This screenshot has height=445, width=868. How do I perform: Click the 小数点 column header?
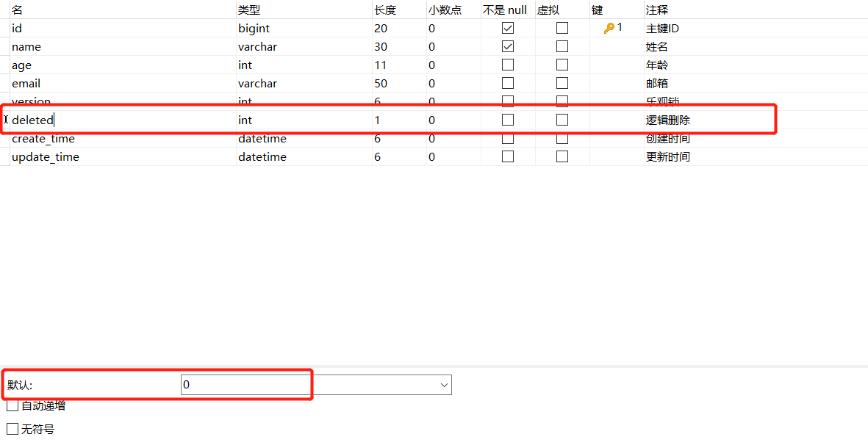point(453,10)
